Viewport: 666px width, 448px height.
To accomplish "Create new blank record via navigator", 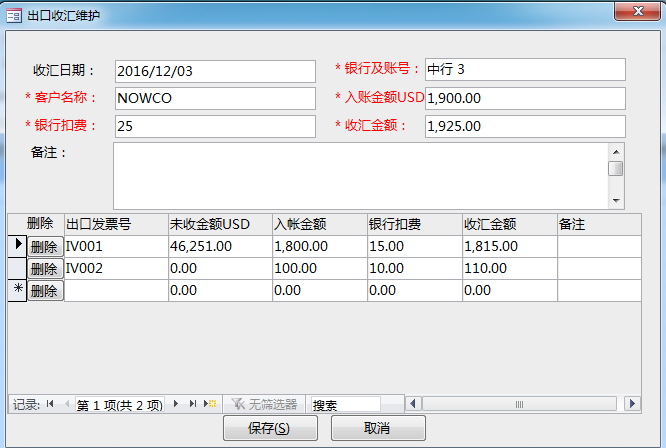I will pos(211,404).
